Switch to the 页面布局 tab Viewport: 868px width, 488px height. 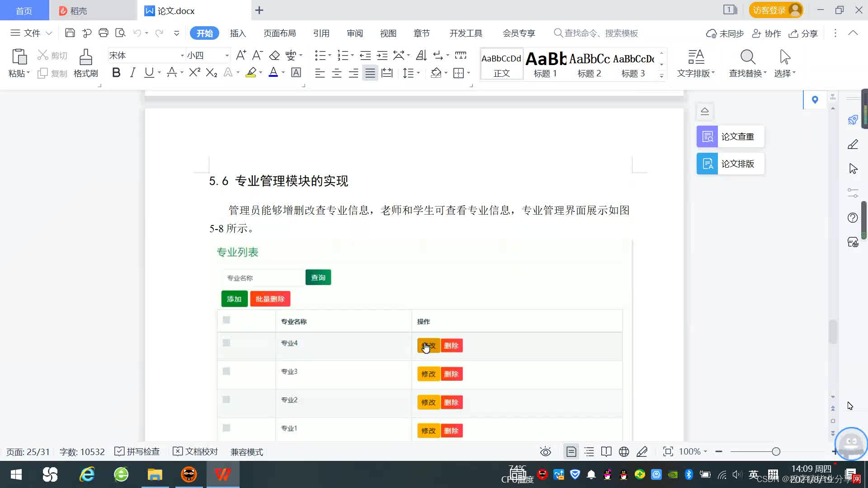click(279, 33)
